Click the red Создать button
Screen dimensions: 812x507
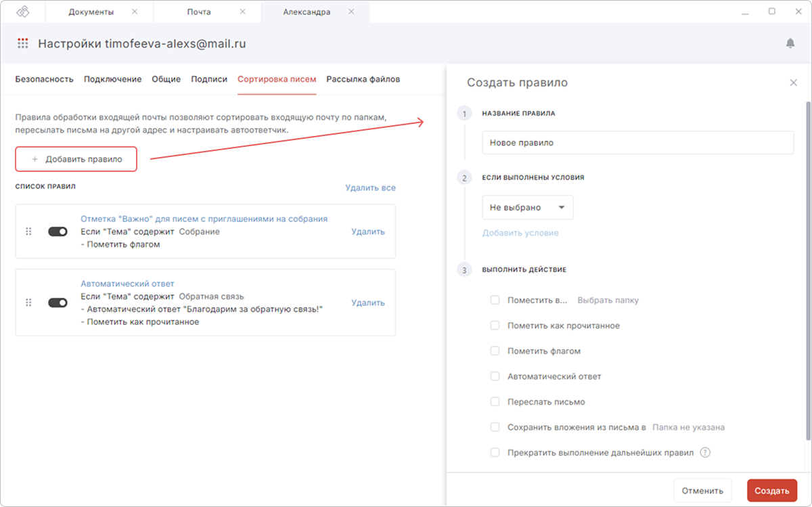[x=772, y=491]
